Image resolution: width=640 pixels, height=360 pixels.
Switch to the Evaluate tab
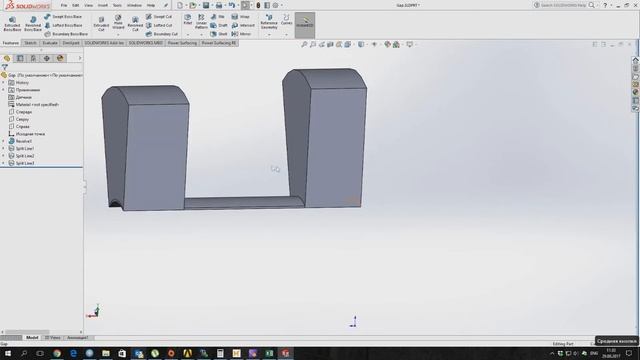pyautogui.click(x=50, y=43)
